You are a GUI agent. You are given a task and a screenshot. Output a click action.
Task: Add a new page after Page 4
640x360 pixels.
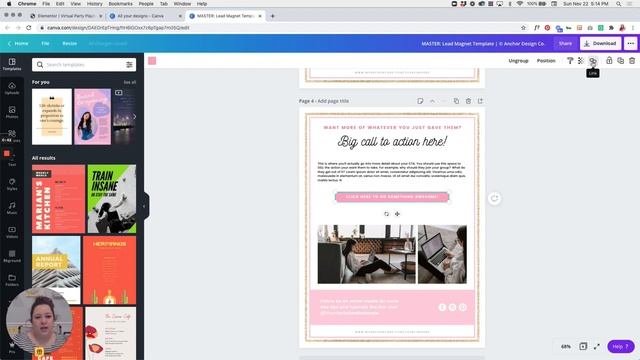point(480,101)
